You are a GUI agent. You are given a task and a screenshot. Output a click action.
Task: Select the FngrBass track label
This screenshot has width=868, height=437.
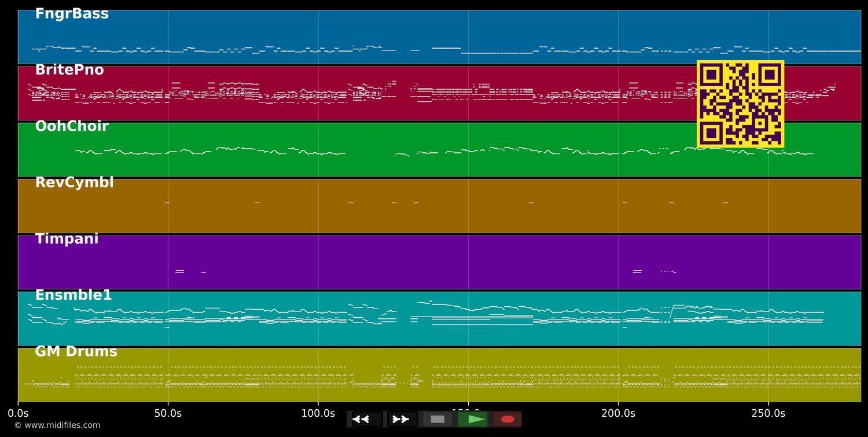click(72, 14)
